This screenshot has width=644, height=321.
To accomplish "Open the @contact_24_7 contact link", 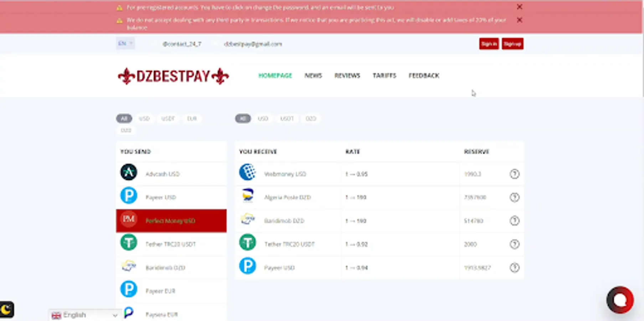I will [182, 44].
